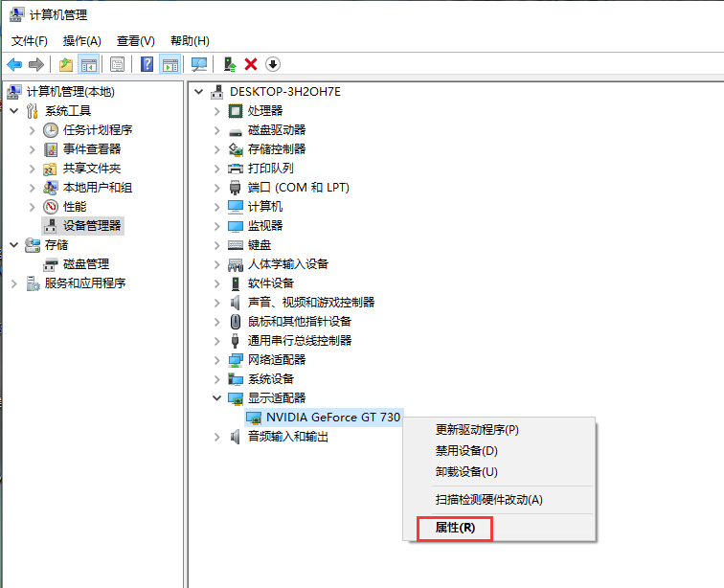Click the black down-arrow disable device icon

tap(273, 64)
